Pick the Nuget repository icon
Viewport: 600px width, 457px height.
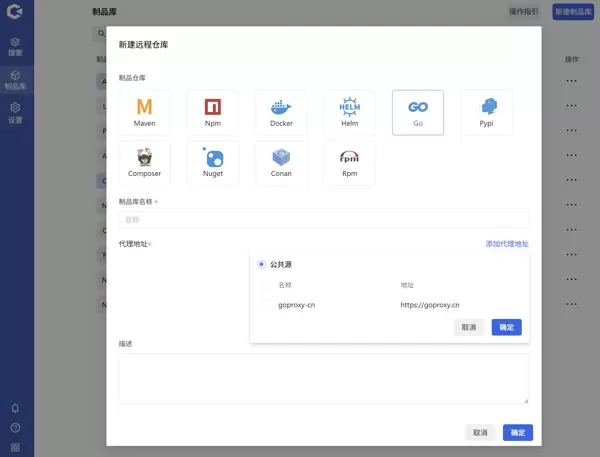(212, 162)
